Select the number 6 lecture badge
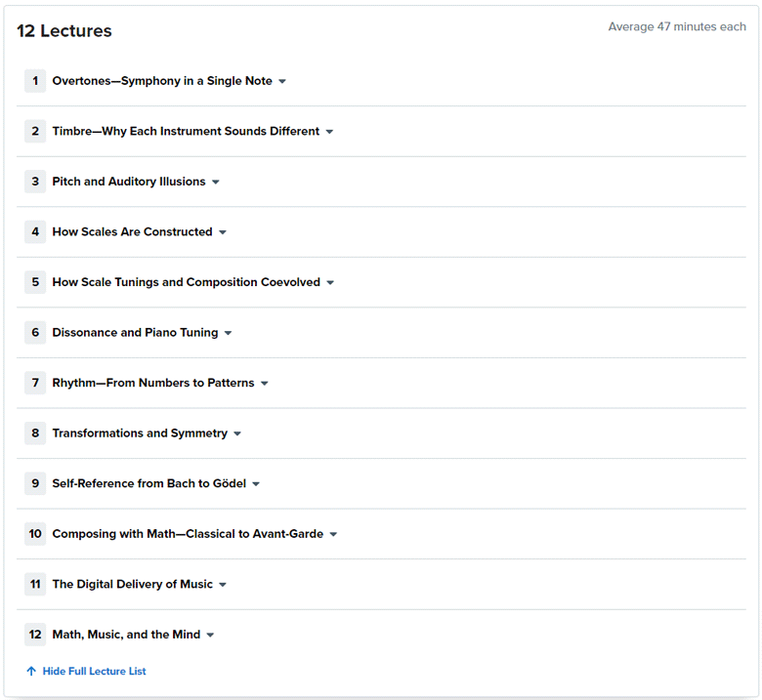762x700 pixels. (x=35, y=332)
